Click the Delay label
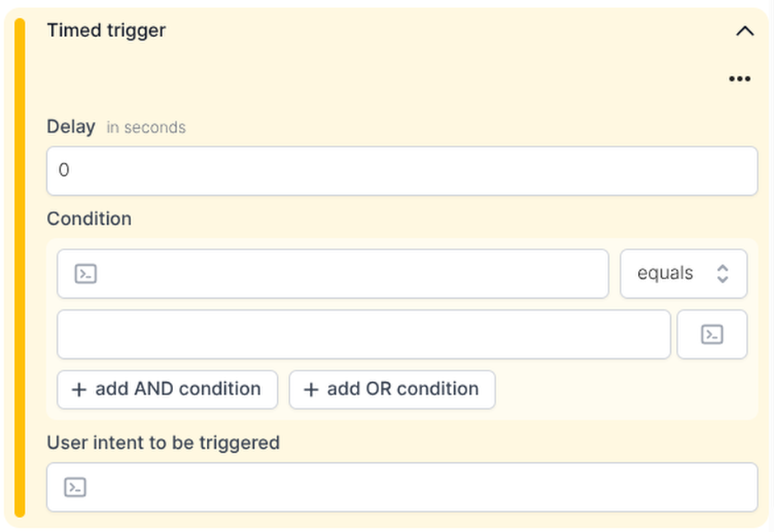 click(71, 127)
